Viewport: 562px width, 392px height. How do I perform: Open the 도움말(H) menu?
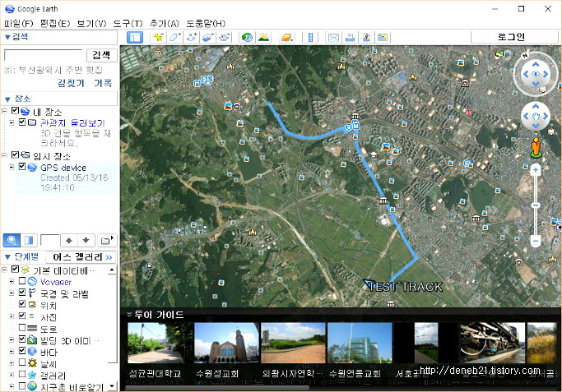point(206,24)
